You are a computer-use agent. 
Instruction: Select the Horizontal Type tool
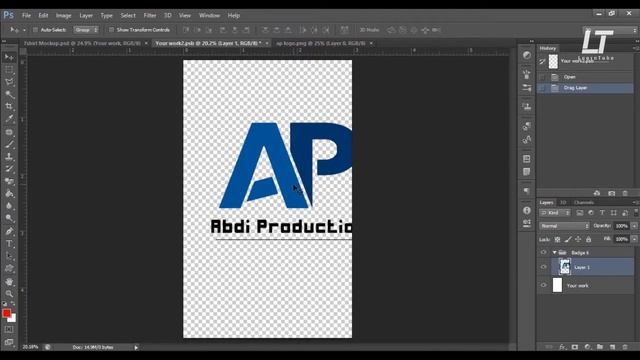click(x=9, y=244)
